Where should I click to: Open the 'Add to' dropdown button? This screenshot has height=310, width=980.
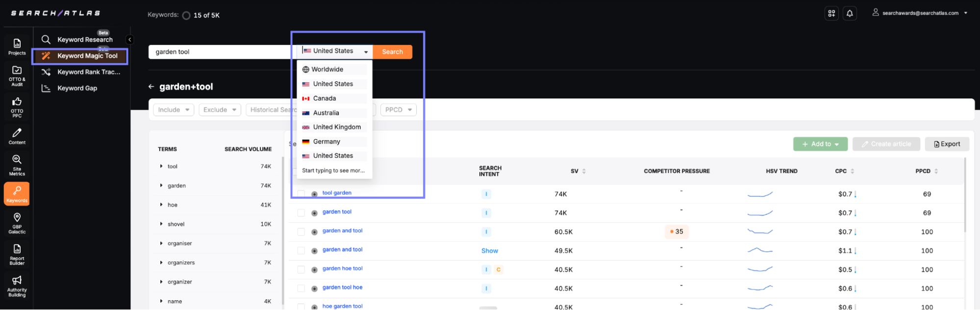pos(820,144)
